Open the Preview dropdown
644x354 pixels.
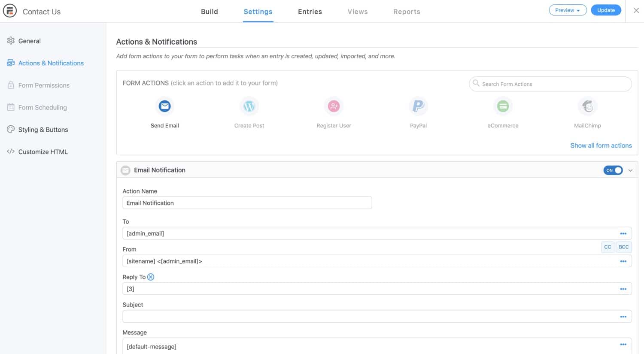click(x=568, y=10)
